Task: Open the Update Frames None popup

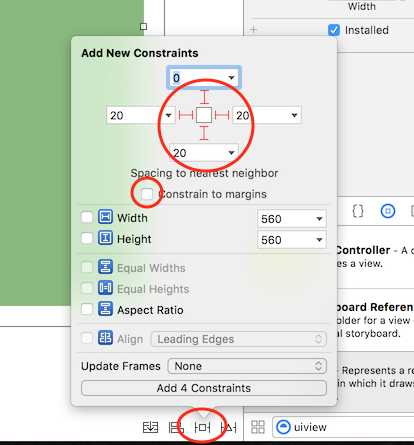Action: [x=247, y=366]
